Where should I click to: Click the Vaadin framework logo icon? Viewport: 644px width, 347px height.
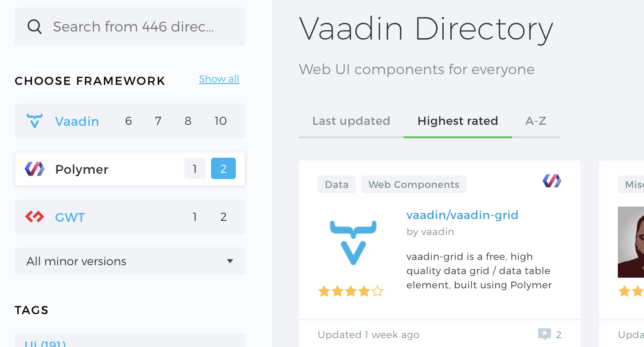click(x=34, y=121)
